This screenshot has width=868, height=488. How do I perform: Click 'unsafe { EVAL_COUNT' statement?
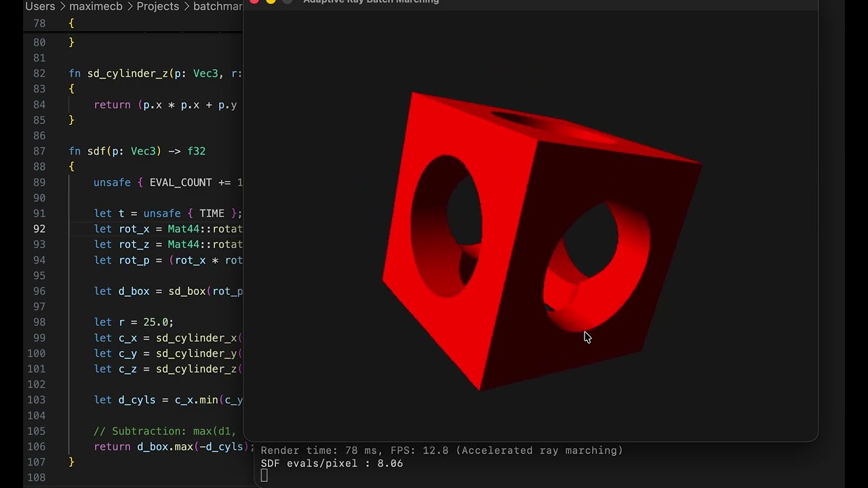(168, 182)
